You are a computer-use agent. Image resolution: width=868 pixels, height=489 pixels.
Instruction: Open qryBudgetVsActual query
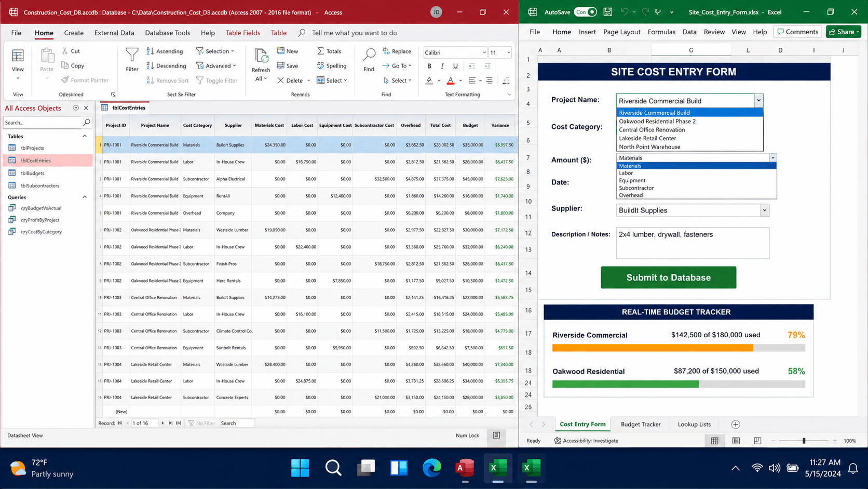pyautogui.click(x=41, y=208)
